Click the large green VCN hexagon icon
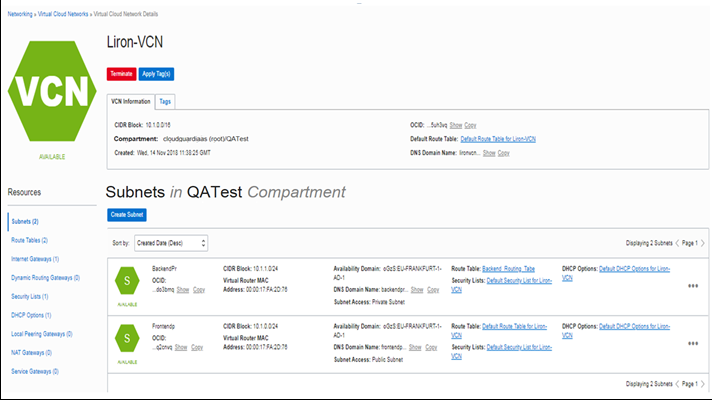The height and width of the screenshot is (400, 712). click(x=52, y=91)
